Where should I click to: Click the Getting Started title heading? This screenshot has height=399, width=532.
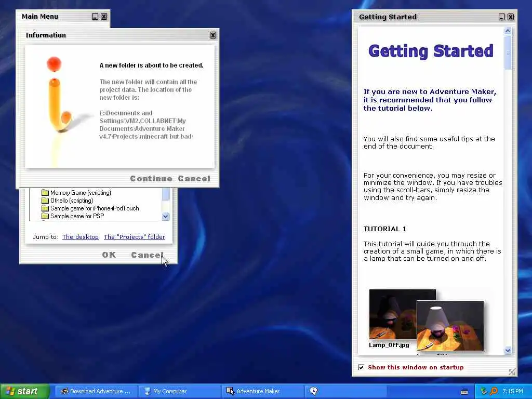(x=431, y=51)
